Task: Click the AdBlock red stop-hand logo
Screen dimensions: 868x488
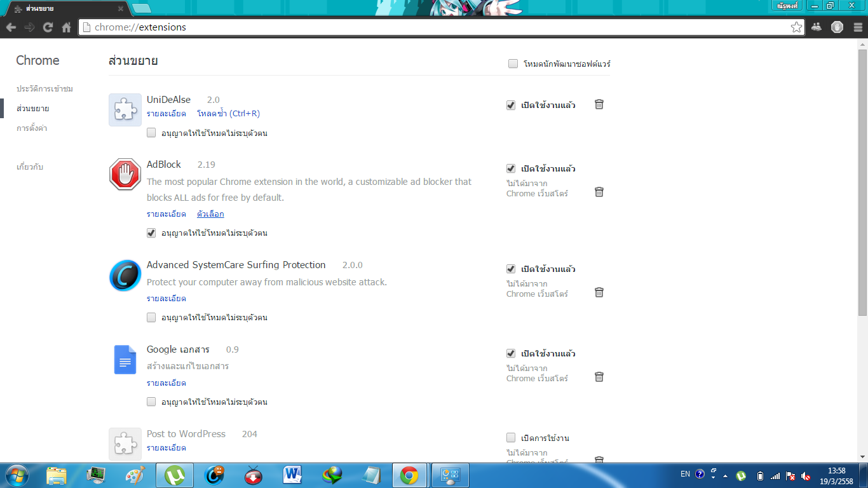Action: click(125, 175)
